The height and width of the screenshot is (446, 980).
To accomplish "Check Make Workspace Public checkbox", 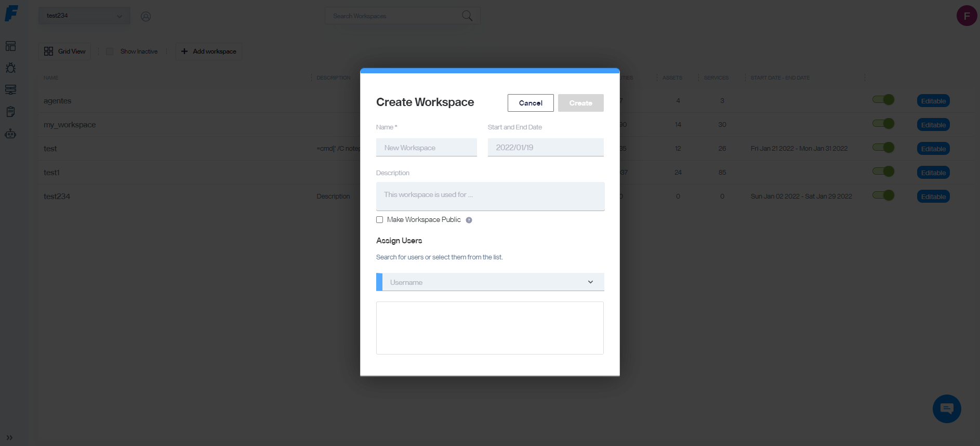I will pos(380,220).
